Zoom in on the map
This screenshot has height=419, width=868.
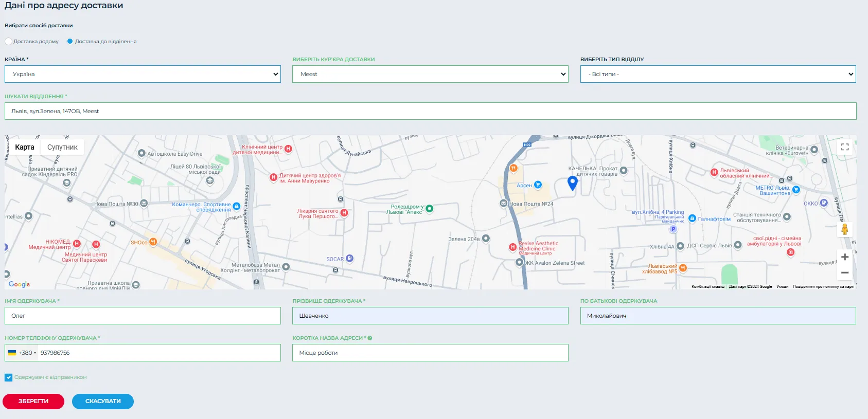tap(844, 257)
